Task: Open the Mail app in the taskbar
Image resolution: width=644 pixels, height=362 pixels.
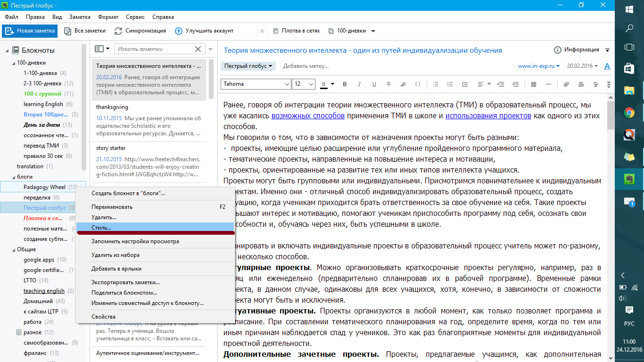Action: (x=629, y=202)
